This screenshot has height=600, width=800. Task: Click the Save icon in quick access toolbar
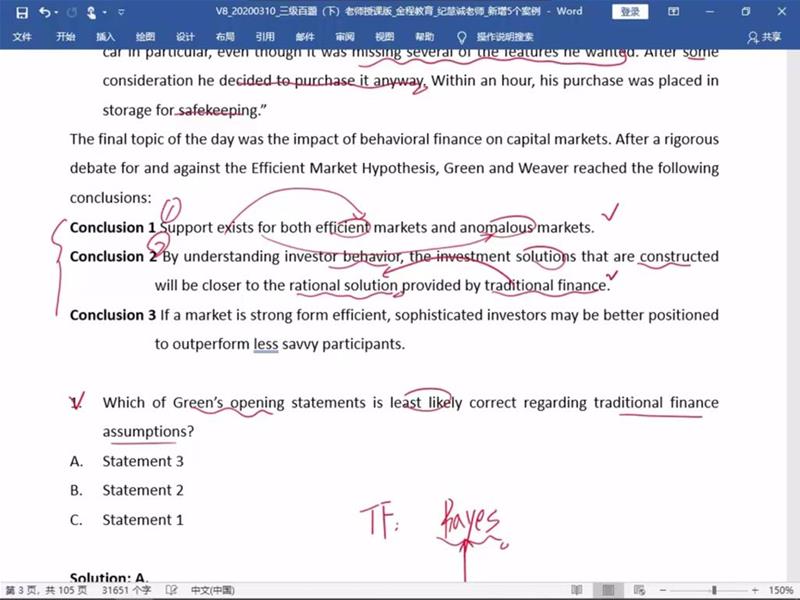(22, 12)
